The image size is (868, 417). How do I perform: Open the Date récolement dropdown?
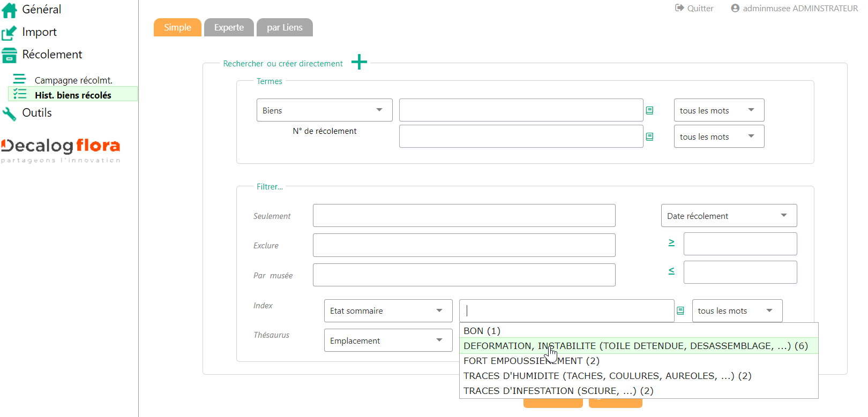pos(728,216)
